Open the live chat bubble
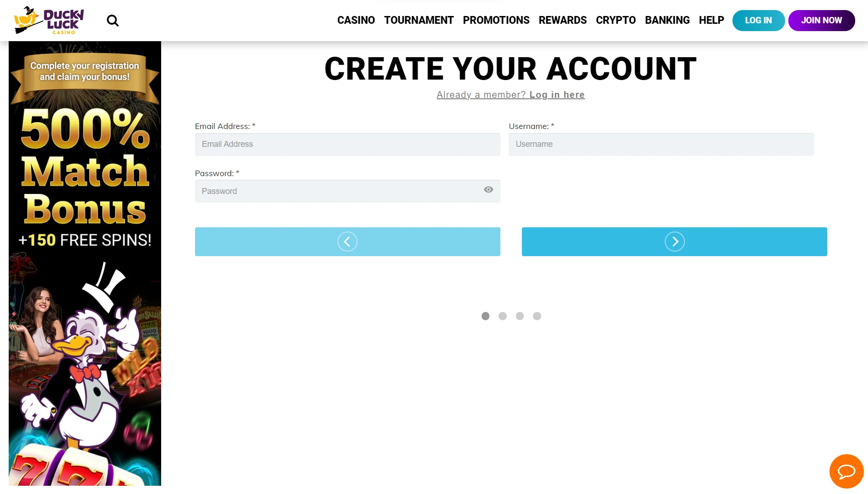The height and width of the screenshot is (494, 868). coord(846,471)
